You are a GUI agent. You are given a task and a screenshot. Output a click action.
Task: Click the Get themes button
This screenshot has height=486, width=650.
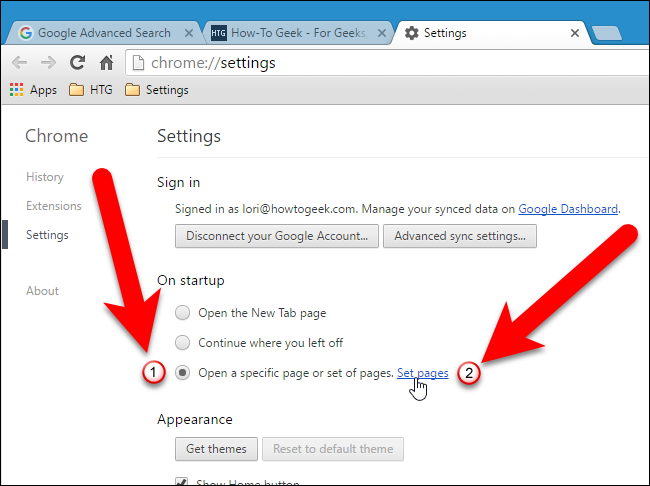216,449
